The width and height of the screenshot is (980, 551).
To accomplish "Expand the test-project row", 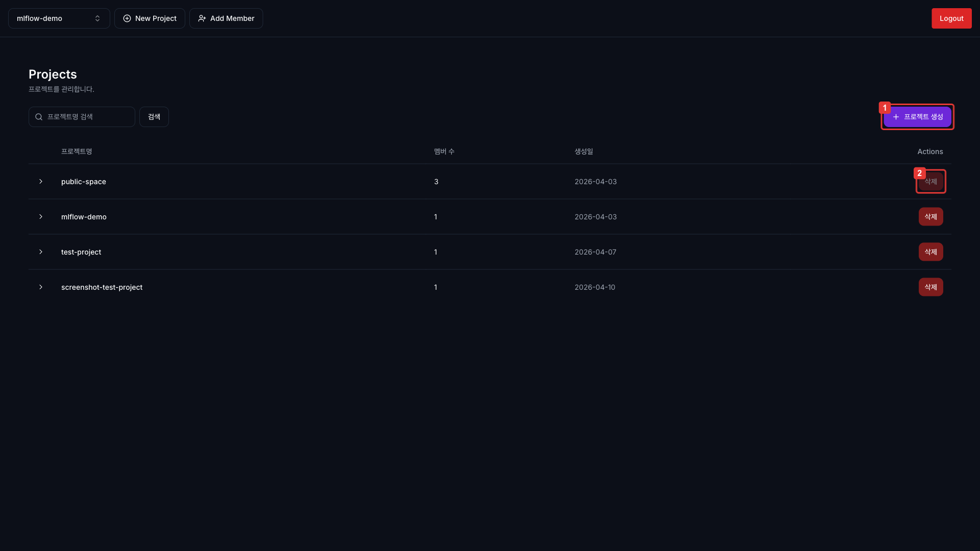I will point(41,252).
